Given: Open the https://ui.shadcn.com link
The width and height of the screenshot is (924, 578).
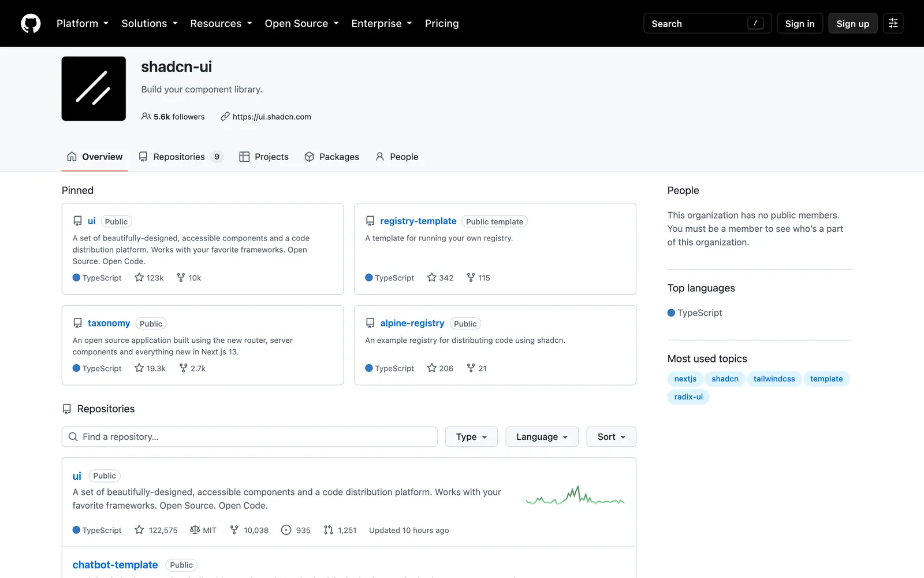Looking at the screenshot, I should 271,117.
